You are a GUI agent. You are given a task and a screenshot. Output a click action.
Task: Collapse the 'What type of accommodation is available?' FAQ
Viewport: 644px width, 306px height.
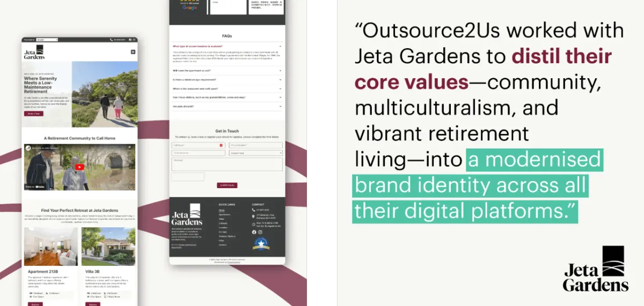click(227, 46)
